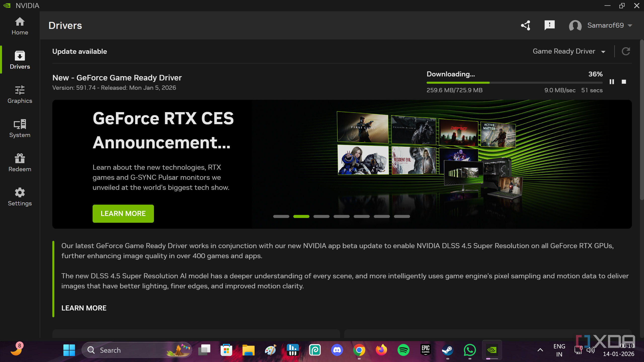Image resolution: width=644 pixels, height=362 pixels.
Task: Open File Explorer from the taskbar
Action: tap(249, 350)
